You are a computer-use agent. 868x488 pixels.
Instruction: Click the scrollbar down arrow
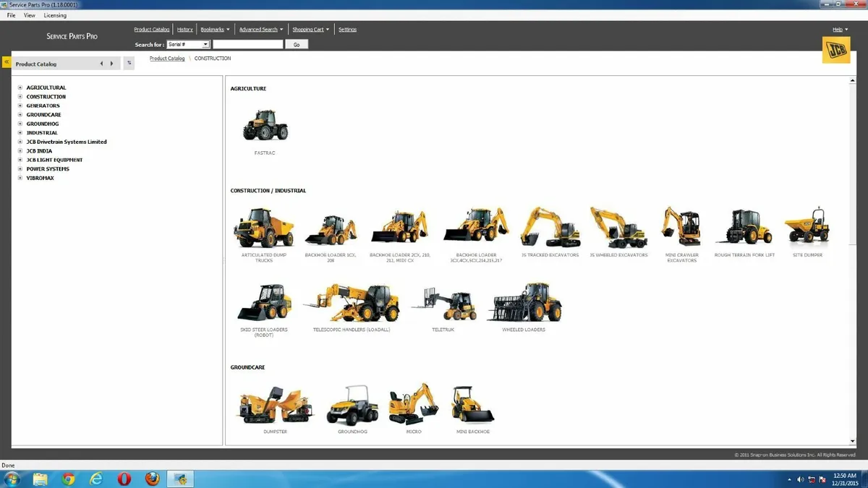[x=854, y=441]
